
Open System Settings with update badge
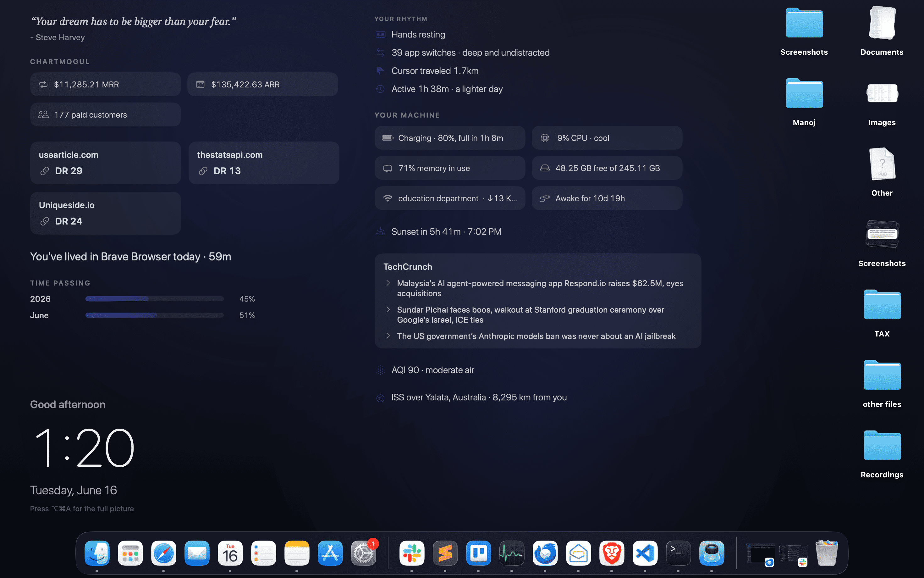point(364,553)
